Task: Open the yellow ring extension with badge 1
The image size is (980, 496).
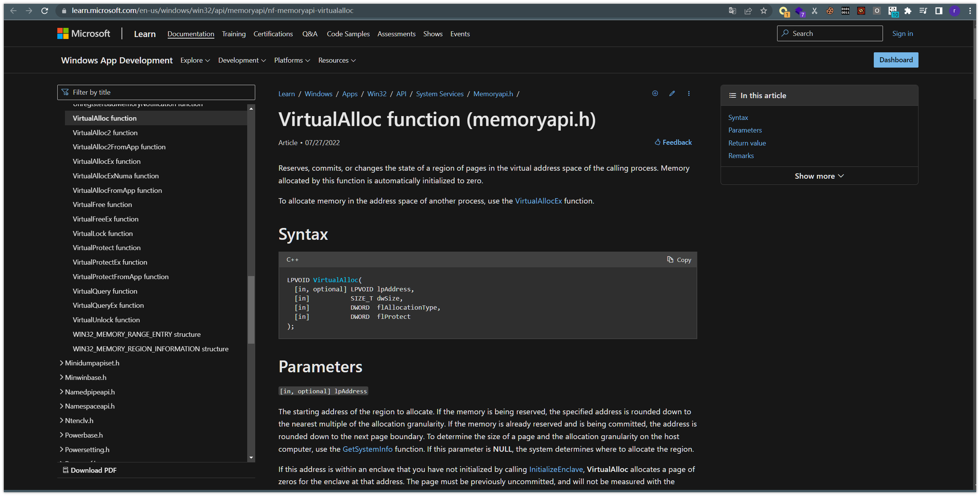Action: click(783, 11)
